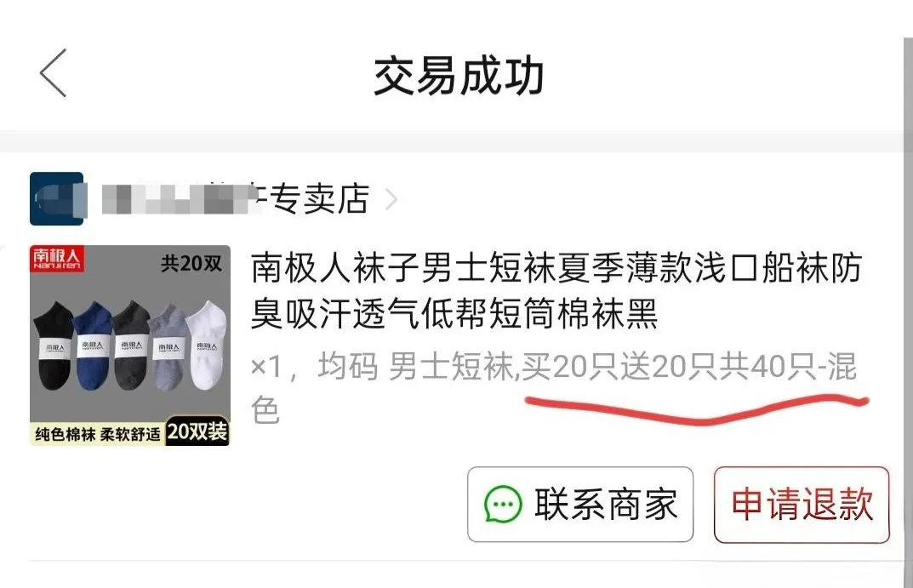913x588 pixels.
Task: Tap the green chat bubble icon
Action: (503, 504)
